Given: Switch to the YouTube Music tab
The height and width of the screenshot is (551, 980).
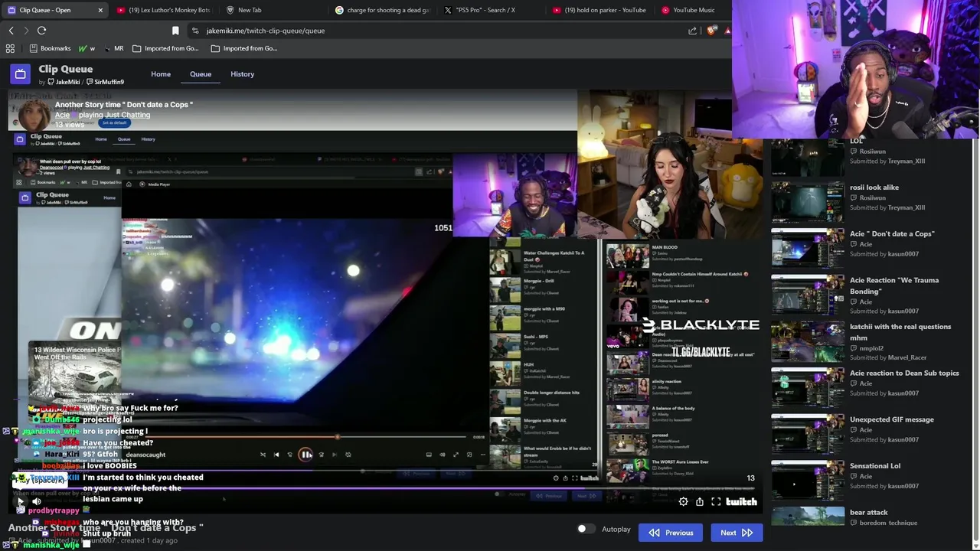Looking at the screenshot, I should 693,10.
